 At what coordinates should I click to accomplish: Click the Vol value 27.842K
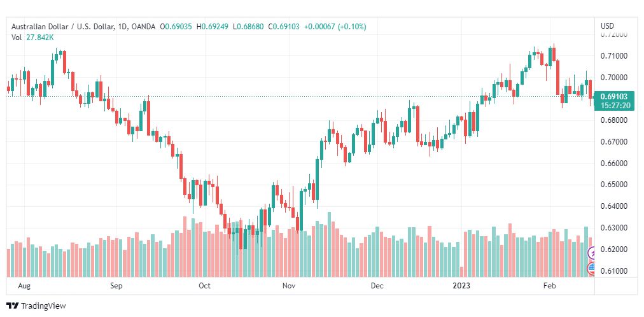pos(40,38)
